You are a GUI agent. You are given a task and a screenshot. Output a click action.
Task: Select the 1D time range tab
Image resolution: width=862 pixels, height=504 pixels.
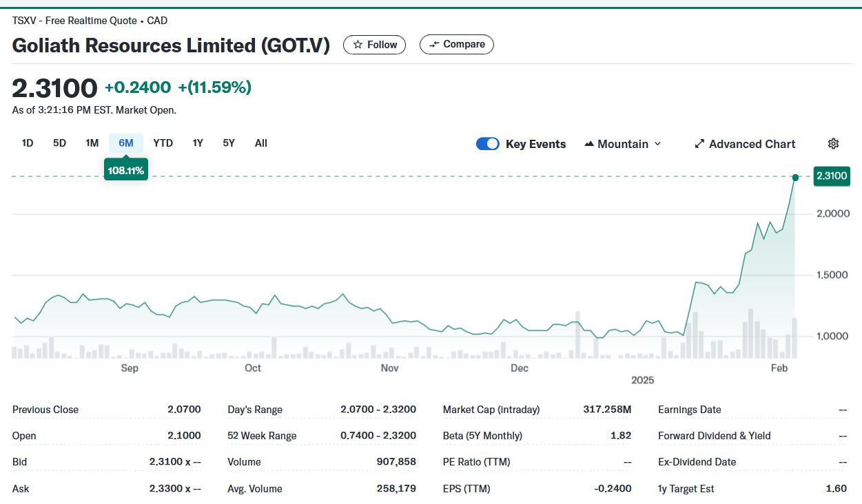[x=28, y=143]
